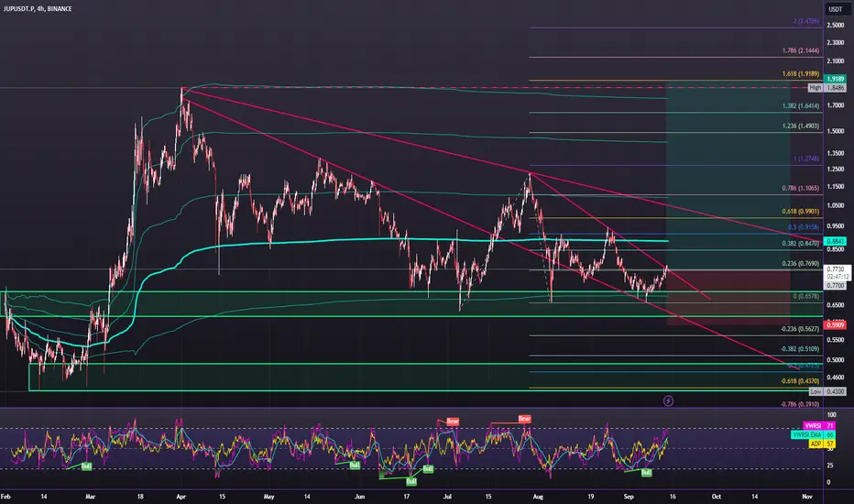Click the High 1.8486 price label

coord(827,88)
